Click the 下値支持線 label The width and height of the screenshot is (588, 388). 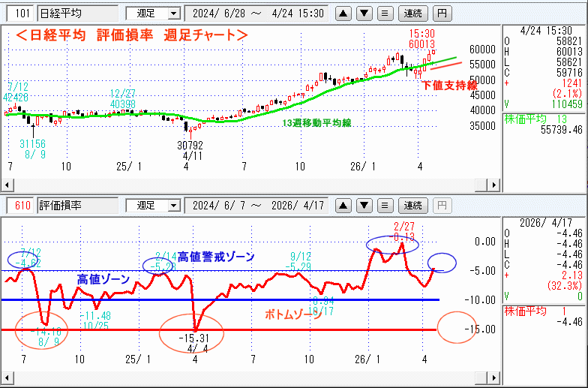click(x=450, y=86)
